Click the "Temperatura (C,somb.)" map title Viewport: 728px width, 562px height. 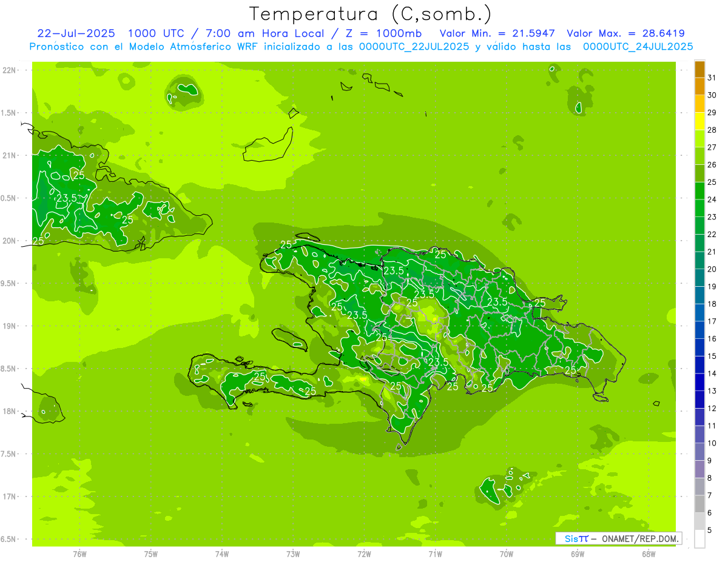pos(371,13)
